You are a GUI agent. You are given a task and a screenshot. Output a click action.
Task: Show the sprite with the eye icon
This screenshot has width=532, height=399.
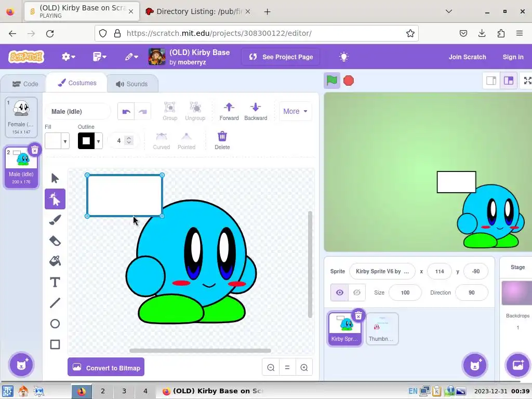[x=340, y=292]
